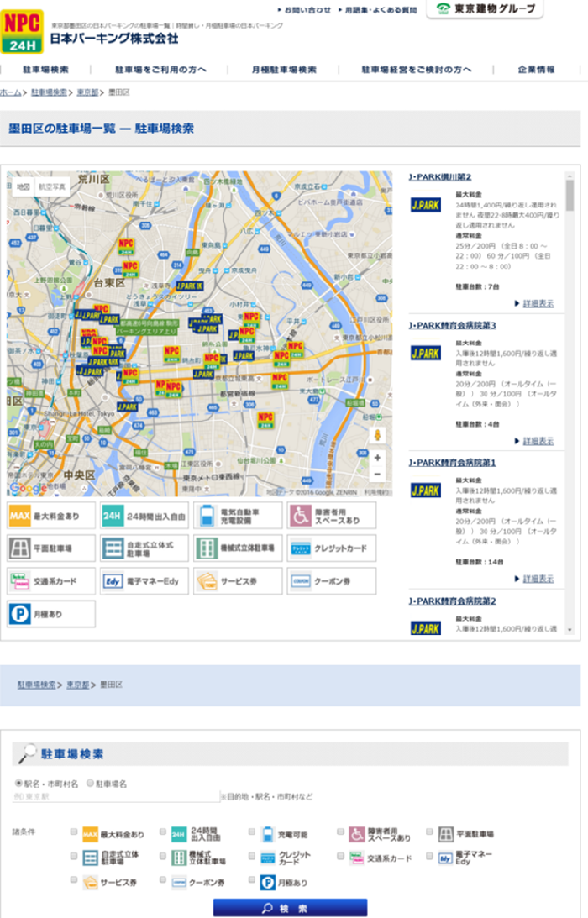
Task: Check the bottom form クーポン券 checkbox
Action: 163,879
